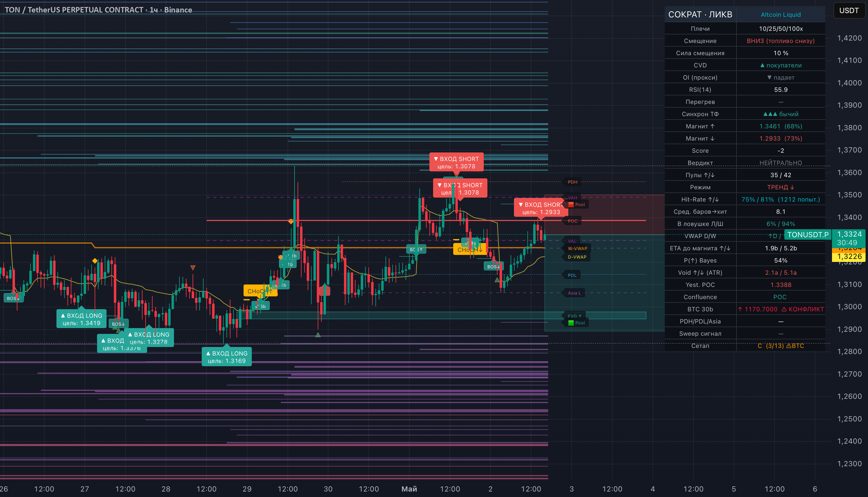This screenshot has width=868, height=497.
Task: Click the red Pool marker icon
Action: (571, 205)
